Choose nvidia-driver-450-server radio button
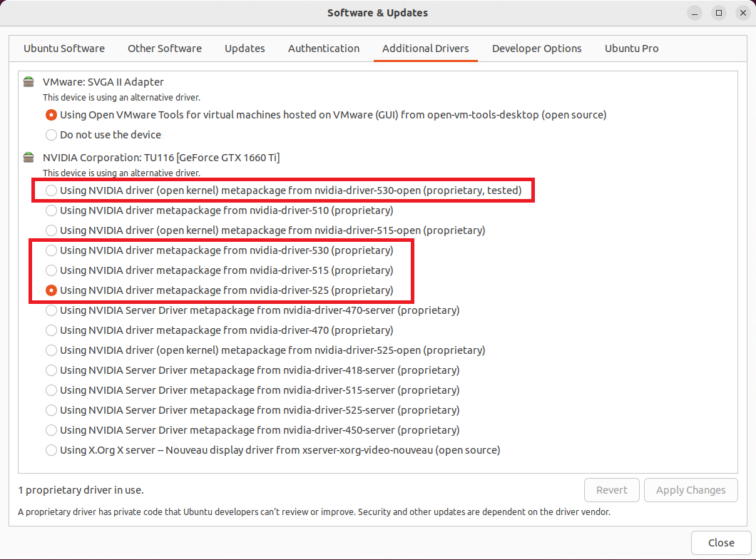This screenshot has height=560, width=756. [51, 430]
